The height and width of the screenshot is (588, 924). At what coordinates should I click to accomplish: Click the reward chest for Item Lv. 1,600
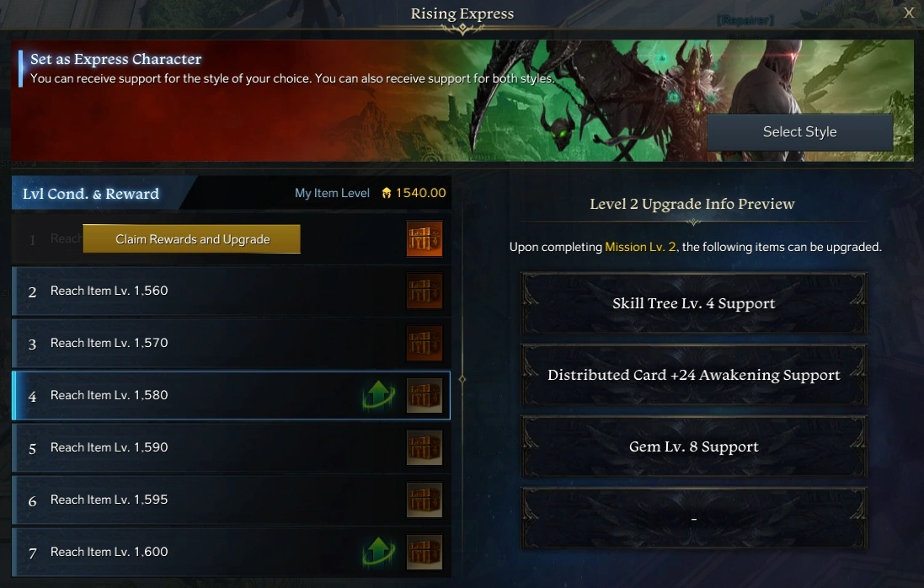coord(425,552)
